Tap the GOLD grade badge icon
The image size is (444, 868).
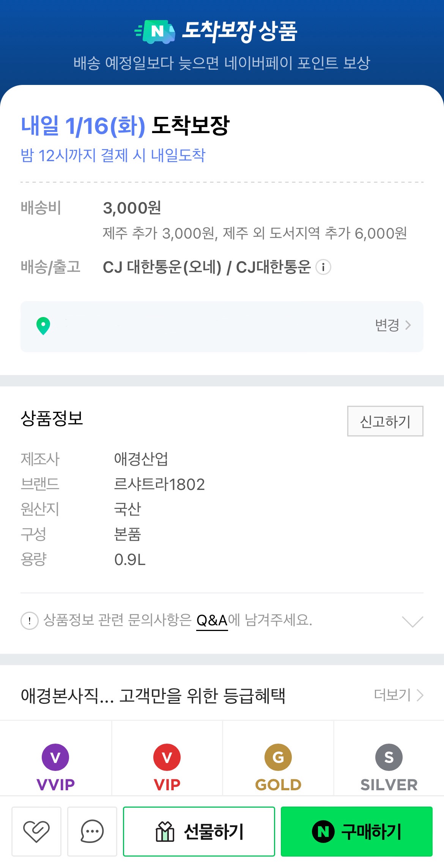click(x=278, y=757)
